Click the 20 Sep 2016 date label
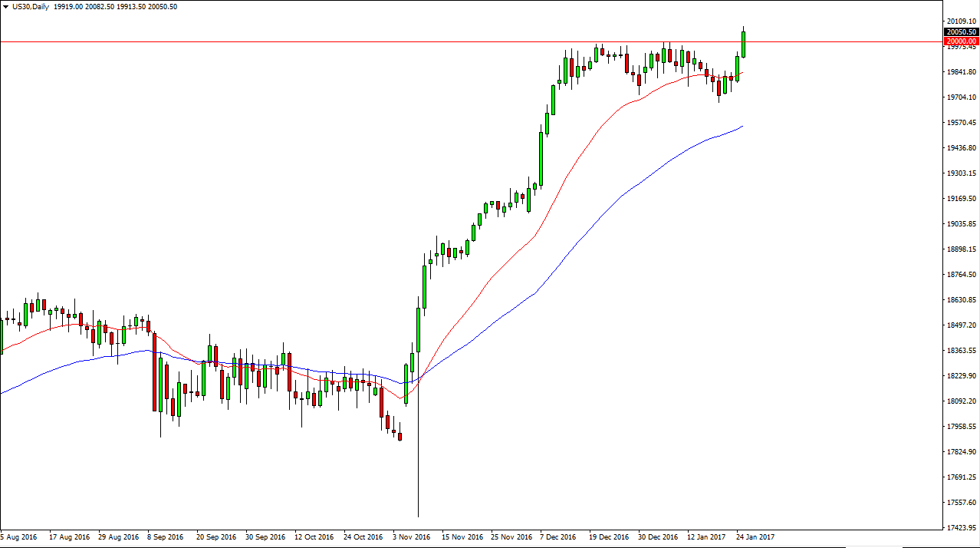Image resolution: width=980 pixels, height=548 pixels. [217, 537]
